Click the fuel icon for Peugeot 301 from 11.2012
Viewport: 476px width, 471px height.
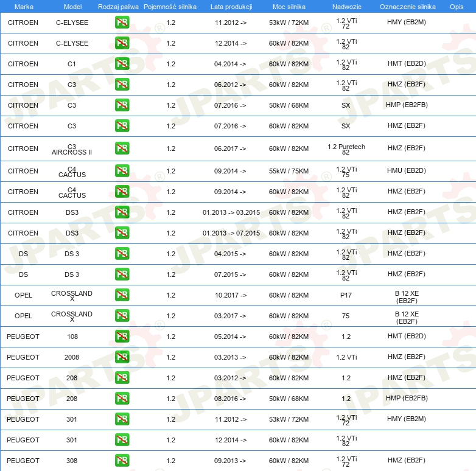(122, 419)
